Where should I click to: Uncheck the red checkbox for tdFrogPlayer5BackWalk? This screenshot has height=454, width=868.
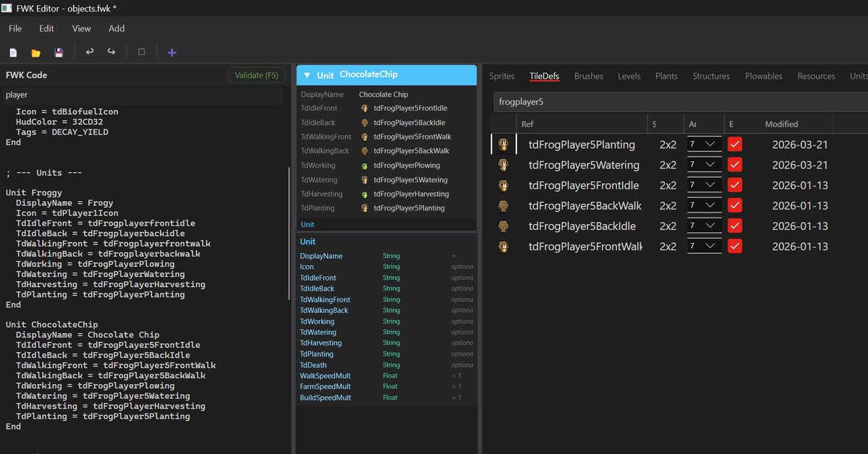[735, 206]
